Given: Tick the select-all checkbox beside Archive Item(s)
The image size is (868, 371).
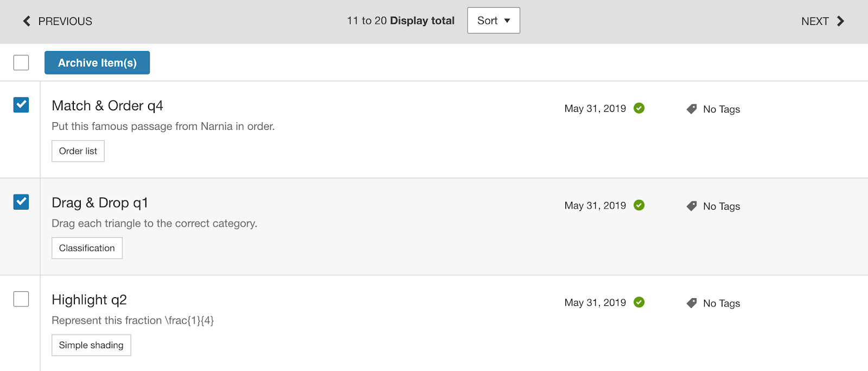Looking at the screenshot, I should click(21, 62).
